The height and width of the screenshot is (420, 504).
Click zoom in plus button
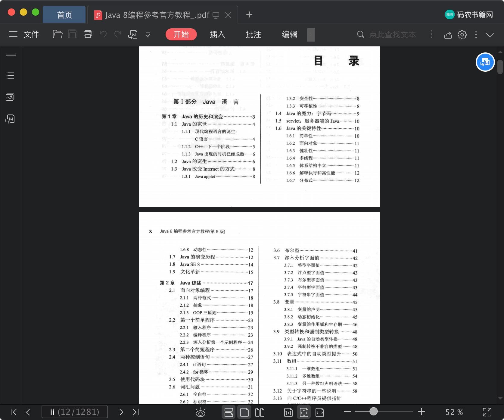(x=422, y=412)
